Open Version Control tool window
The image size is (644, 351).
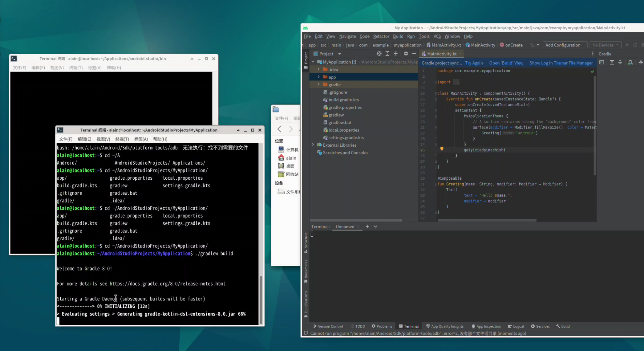click(x=328, y=326)
